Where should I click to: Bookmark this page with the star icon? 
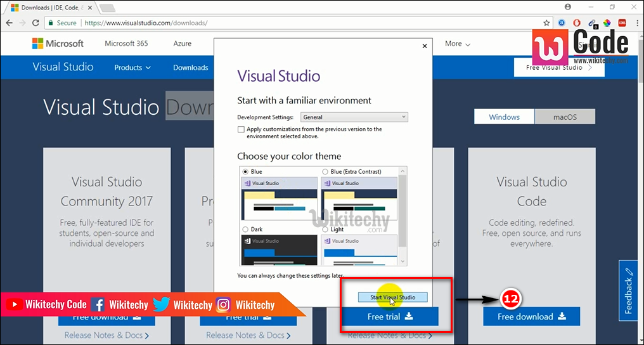pos(546,23)
